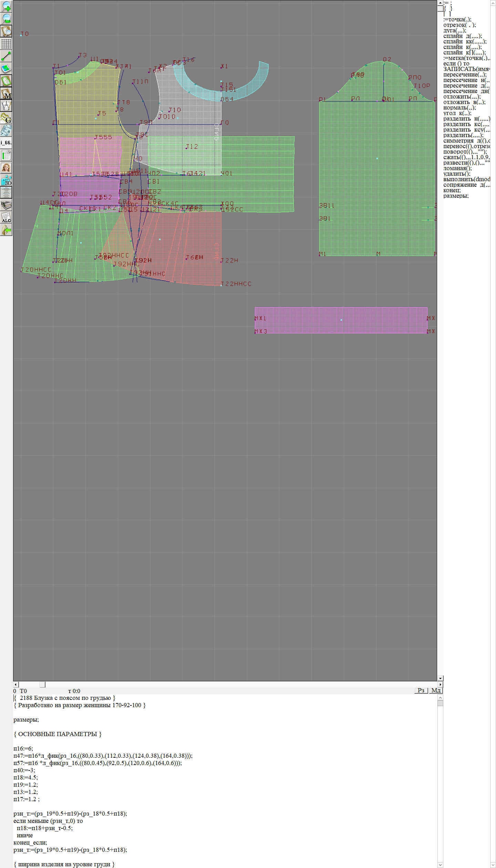Open the 3D view icon
The image size is (496, 868).
[6, 180]
